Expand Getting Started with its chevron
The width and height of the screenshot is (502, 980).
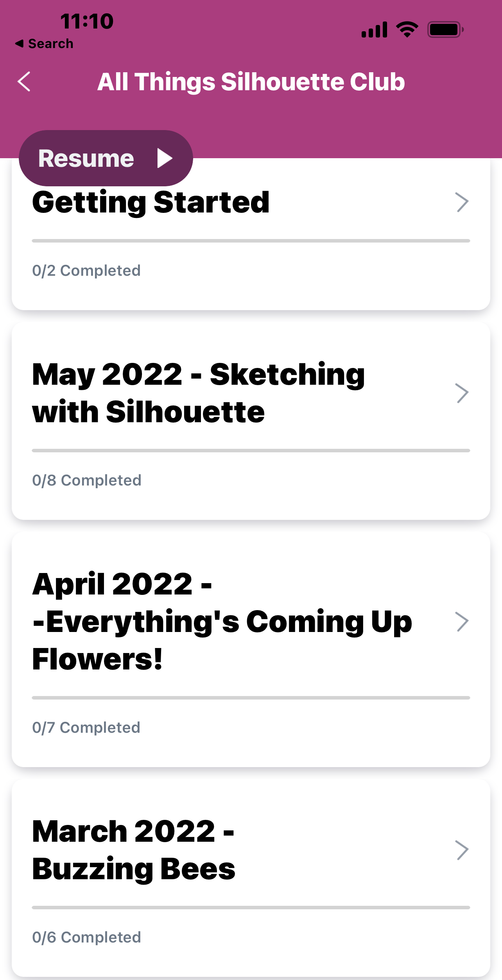[x=462, y=202]
